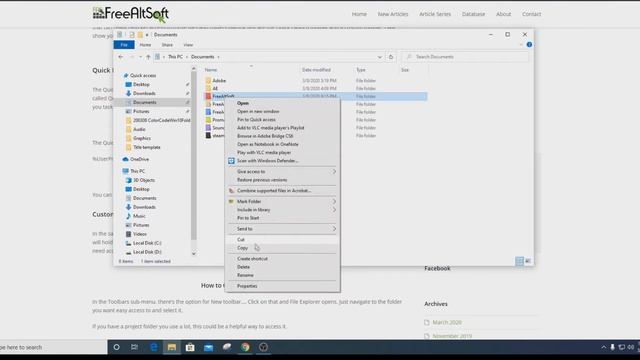The width and height of the screenshot is (640, 360).
Task: Click the Mark Folder entry icon
Action: (x=231, y=201)
